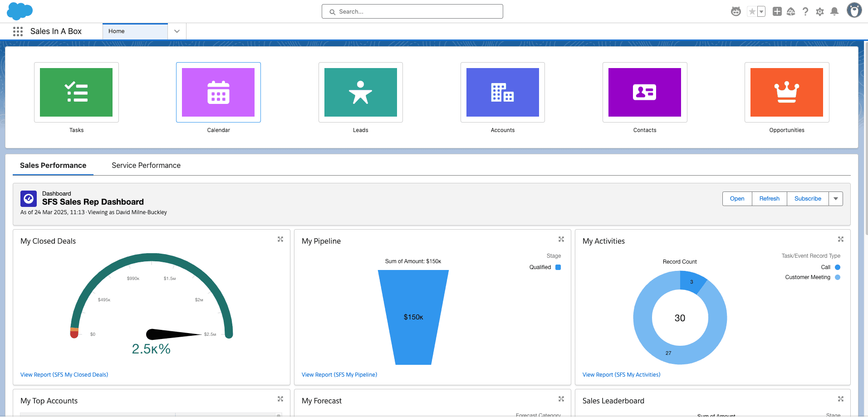
Task: Open View Report (SFS My Pipeline)
Action: tap(339, 375)
